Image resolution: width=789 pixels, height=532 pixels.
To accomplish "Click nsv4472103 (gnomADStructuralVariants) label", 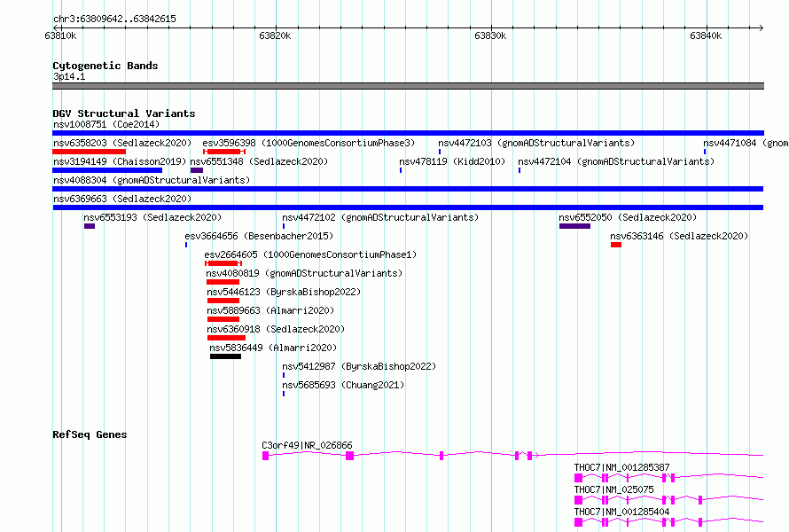I will 536,143.
